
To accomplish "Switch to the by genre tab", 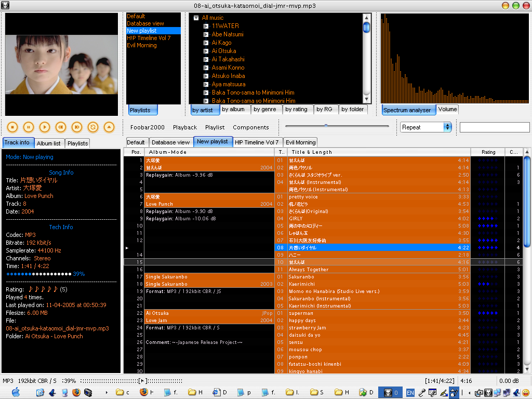I will 265,110.
